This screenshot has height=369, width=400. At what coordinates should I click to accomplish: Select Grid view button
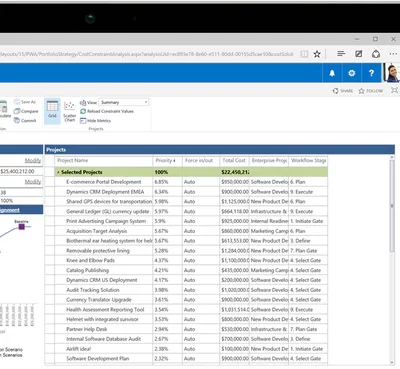pyautogui.click(x=52, y=110)
